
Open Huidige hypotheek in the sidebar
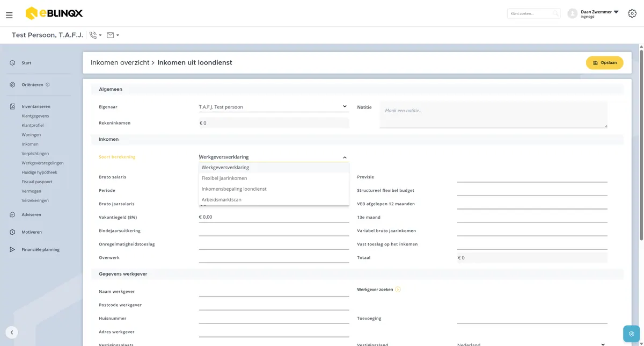click(x=39, y=172)
